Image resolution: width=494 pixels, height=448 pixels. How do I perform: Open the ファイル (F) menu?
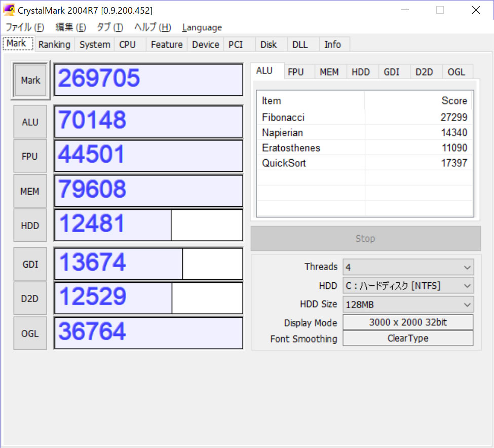point(25,27)
